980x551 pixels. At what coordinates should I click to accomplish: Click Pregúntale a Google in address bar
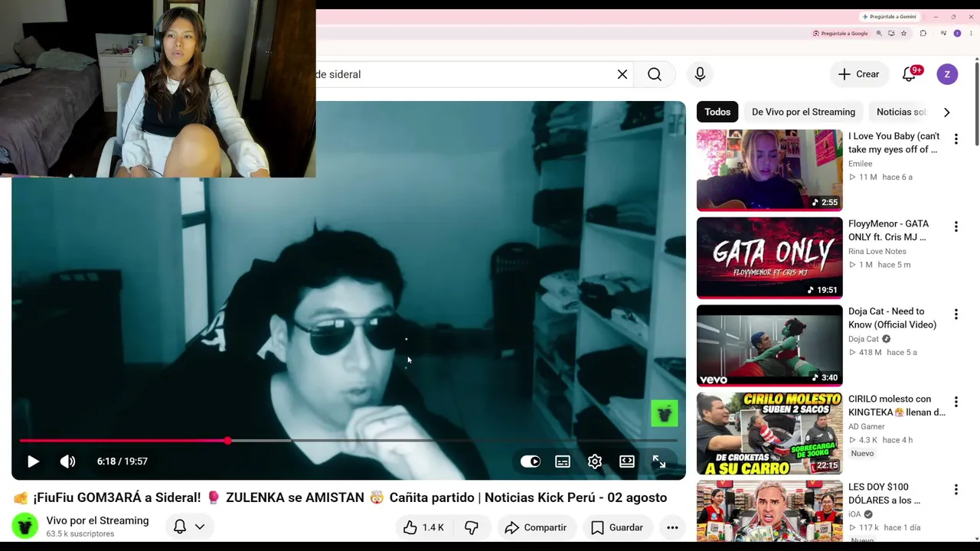click(x=841, y=34)
